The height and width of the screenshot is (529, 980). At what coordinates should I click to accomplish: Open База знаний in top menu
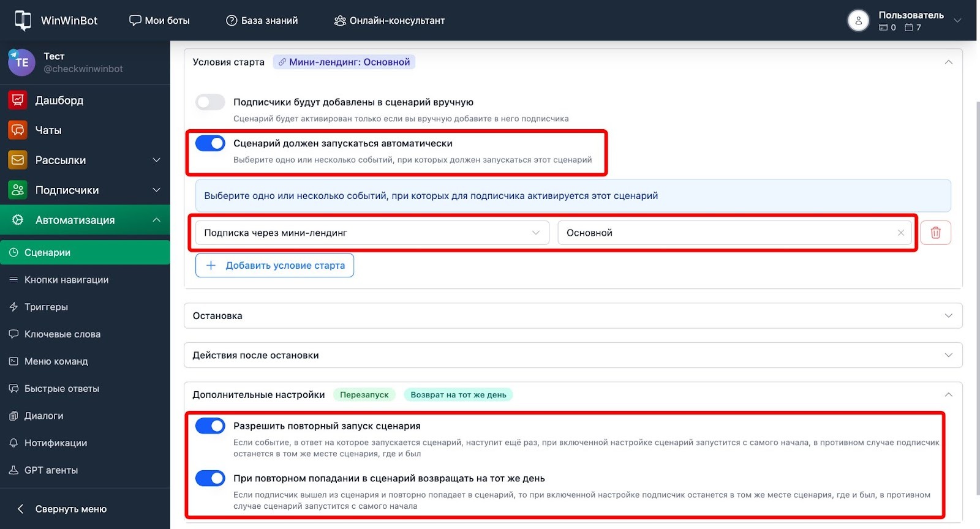click(262, 21)
